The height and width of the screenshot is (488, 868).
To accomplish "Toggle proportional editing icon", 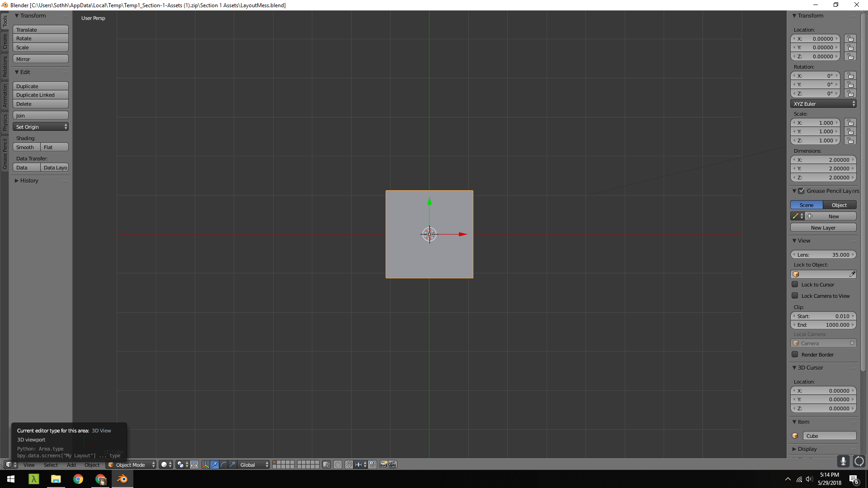I will [338, 465].
